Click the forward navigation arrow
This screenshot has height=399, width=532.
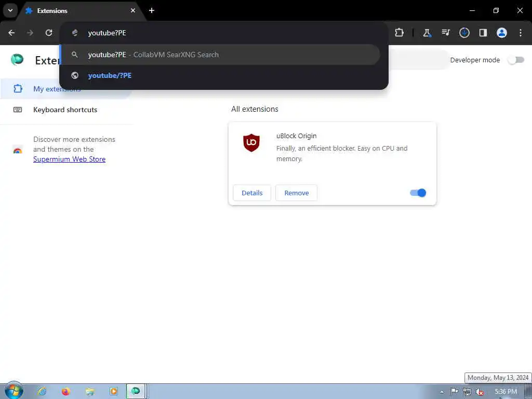tap(30, 33)
